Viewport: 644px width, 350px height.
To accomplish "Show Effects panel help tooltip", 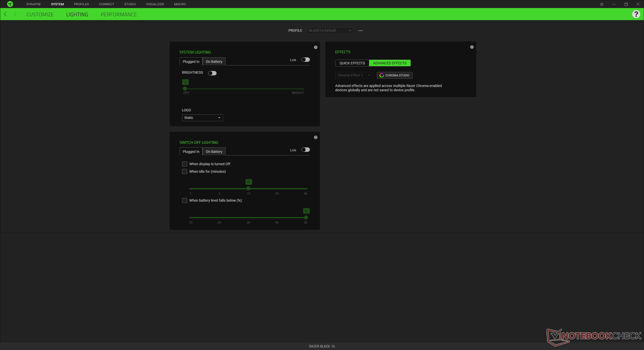I will pos(472,47).
